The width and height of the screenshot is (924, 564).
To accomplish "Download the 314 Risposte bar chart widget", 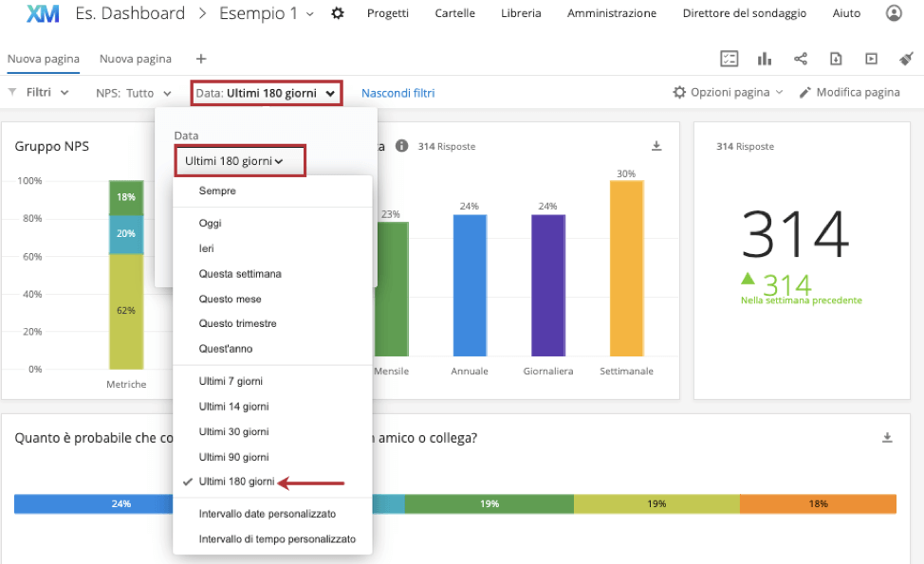I will (656, 146).
